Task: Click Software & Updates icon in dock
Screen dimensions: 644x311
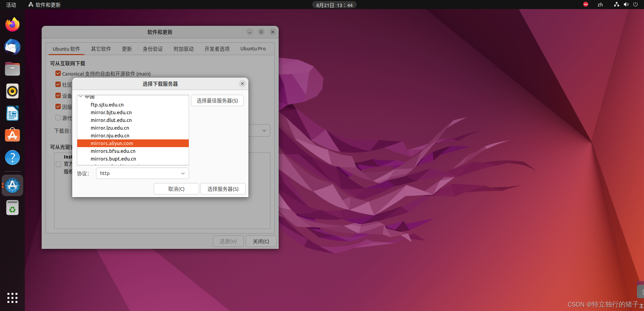Action: [12, 185]
